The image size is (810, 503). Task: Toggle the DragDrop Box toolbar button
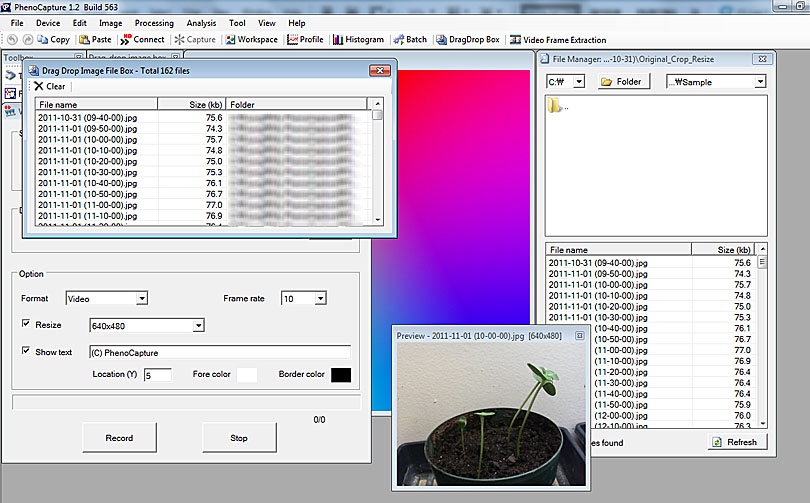click(467, 40)
